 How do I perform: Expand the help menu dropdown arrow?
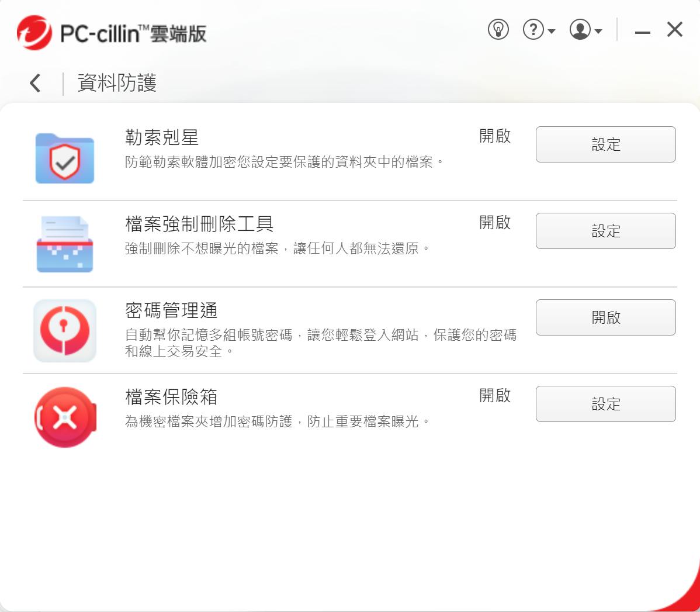(x=552, y=31)
